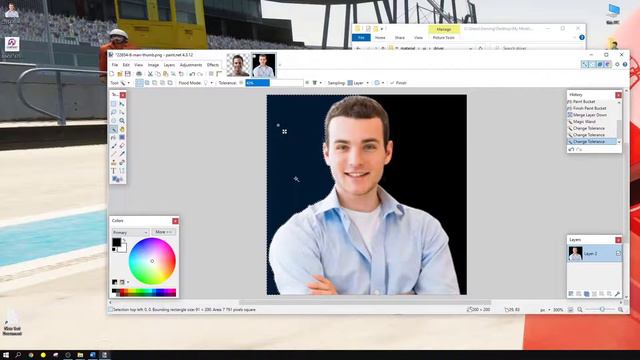Select the Eraser tool

122,146
